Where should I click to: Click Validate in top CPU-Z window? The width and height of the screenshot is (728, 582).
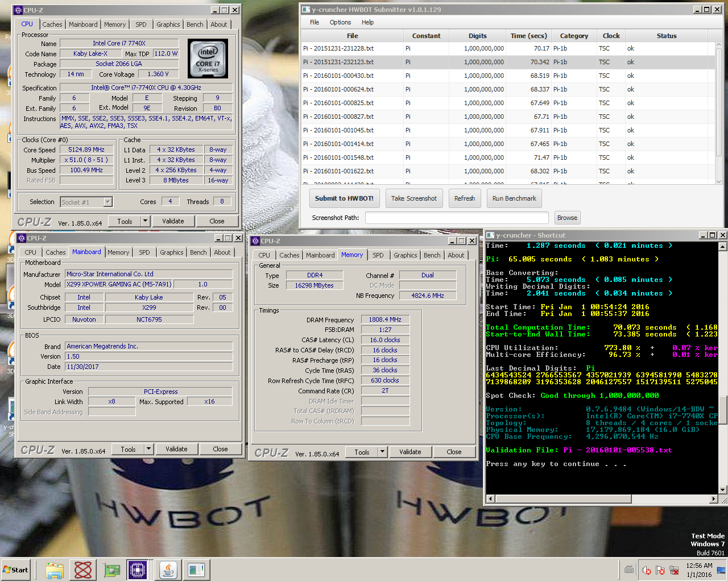(173, 221)
